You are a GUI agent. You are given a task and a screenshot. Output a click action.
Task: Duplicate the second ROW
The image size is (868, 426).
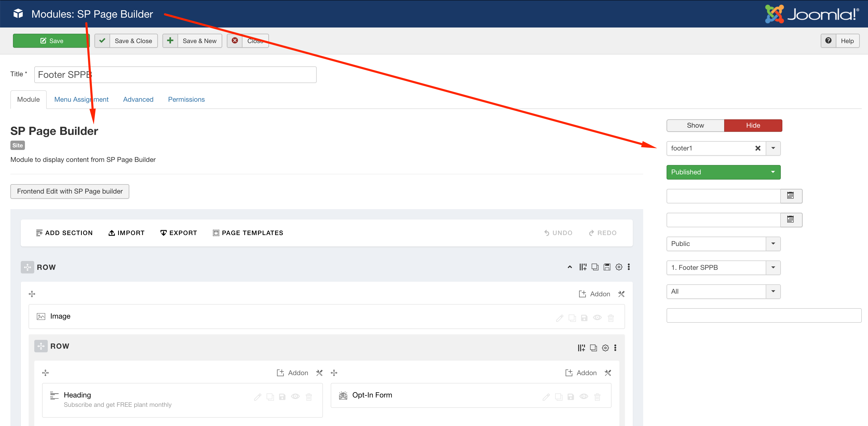pos(593,348)
